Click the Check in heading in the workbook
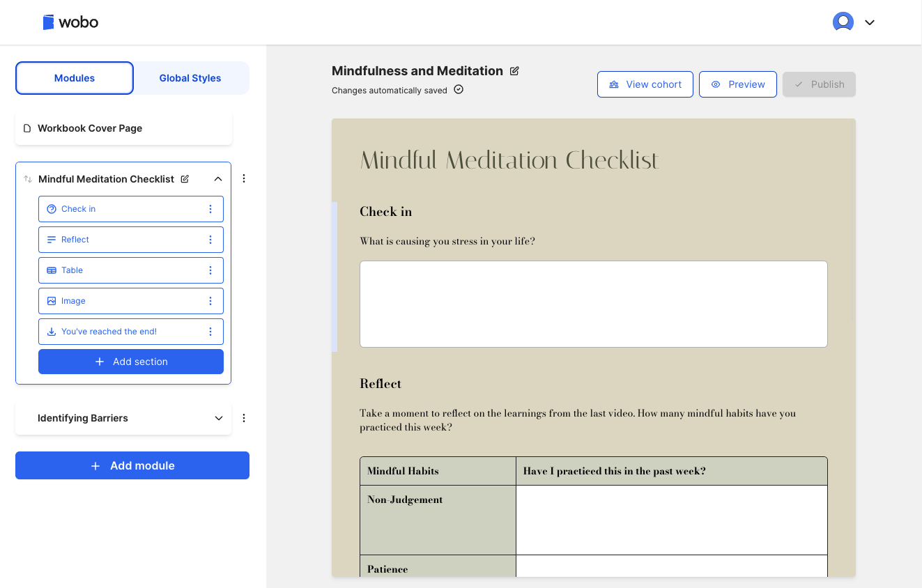The width and height of the screenshot is (922, 588). click(x=386, y=212)
